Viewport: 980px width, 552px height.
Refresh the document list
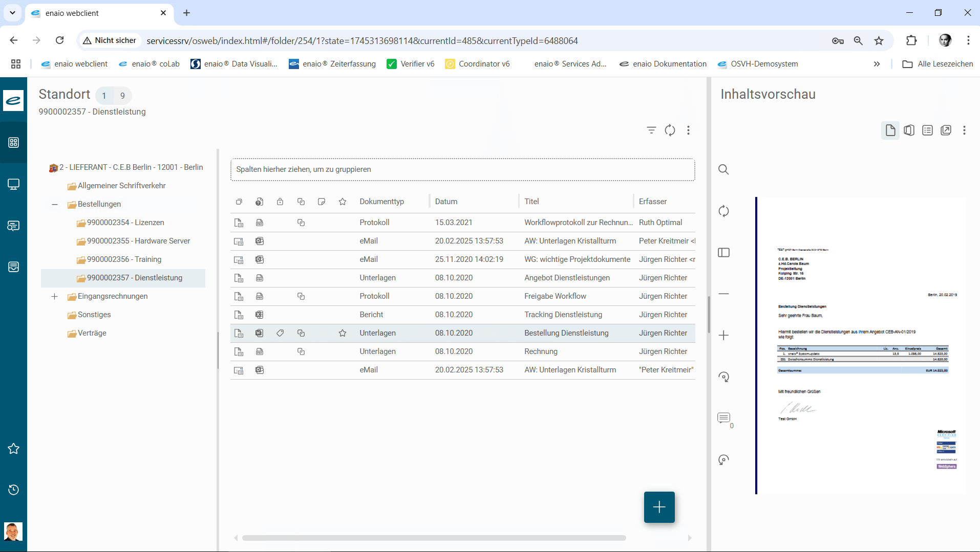point(670,130)
